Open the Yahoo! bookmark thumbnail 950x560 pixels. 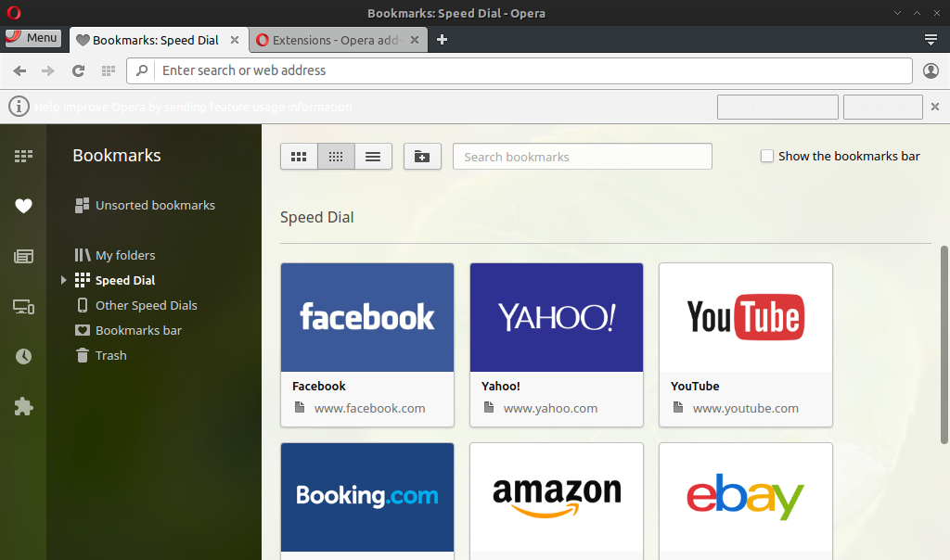[x=557, y=317]
